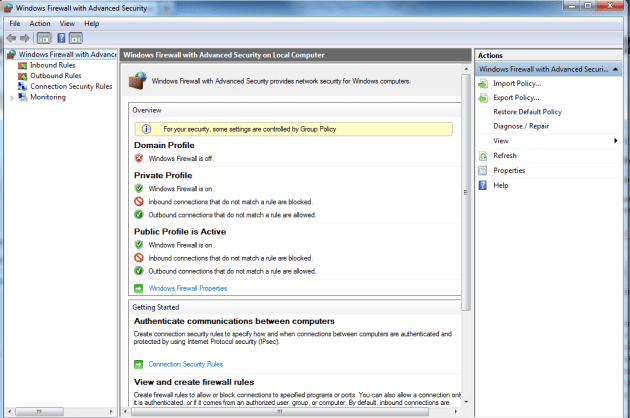Click the Outbound Rules tree icon
Viewport: 630px width, 418px height.
click(22, 76)
